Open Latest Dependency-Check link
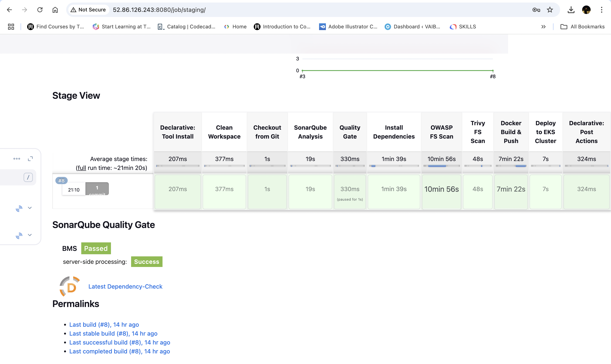The image size is (611, 364). click(x=125, y=286)
